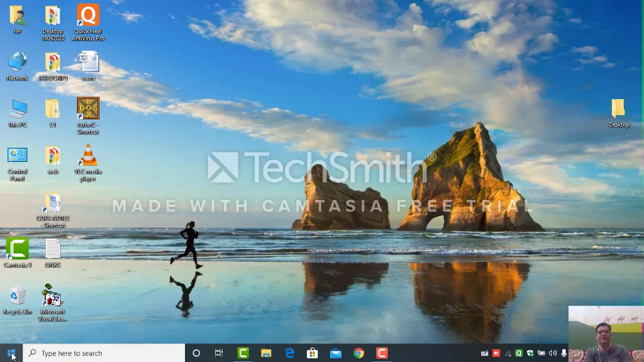
Task: Select the Camtasia 9 desktop icon
Action: click(17, 252)
